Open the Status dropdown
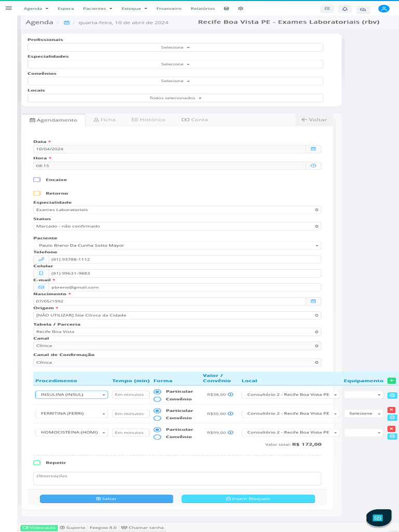 click(177, 227)
